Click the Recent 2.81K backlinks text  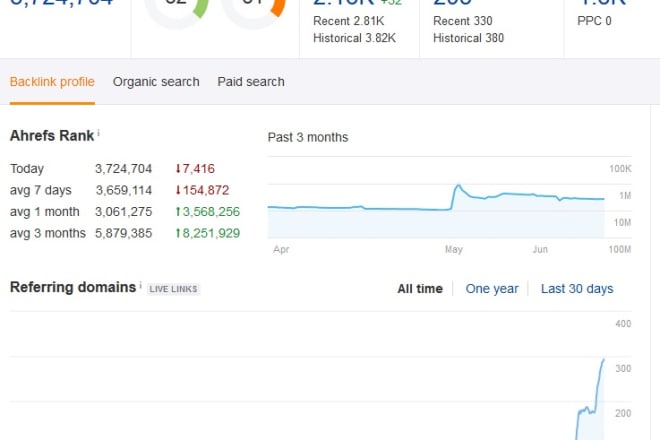pyautogui.click(x=349, y=21)
